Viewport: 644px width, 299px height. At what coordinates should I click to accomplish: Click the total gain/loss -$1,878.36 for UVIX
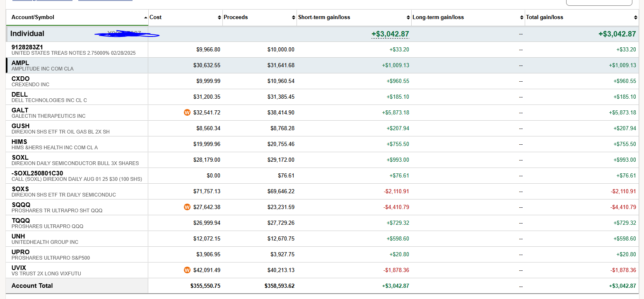(623, 270)
